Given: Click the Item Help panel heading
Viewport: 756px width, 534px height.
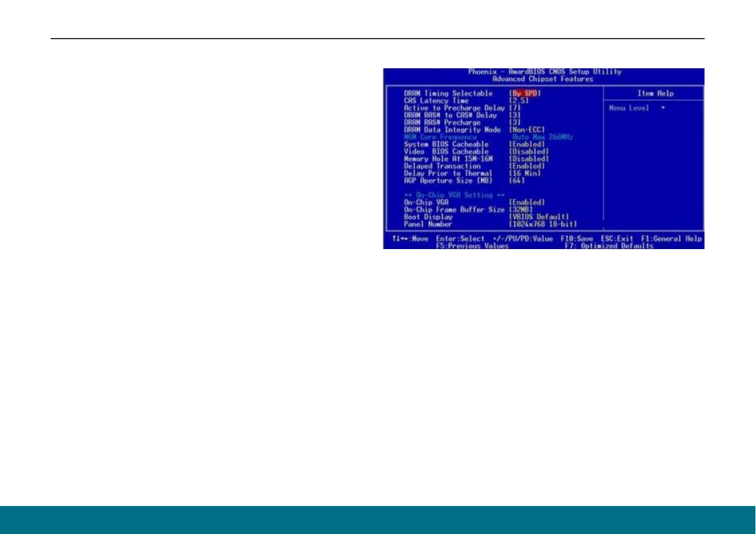Looking at the screenshot, I should pyautogui.click(x=655, y=93).
